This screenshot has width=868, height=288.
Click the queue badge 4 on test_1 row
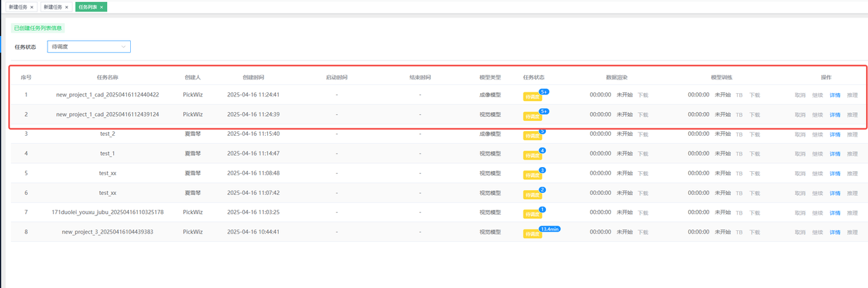coord(542,150)
